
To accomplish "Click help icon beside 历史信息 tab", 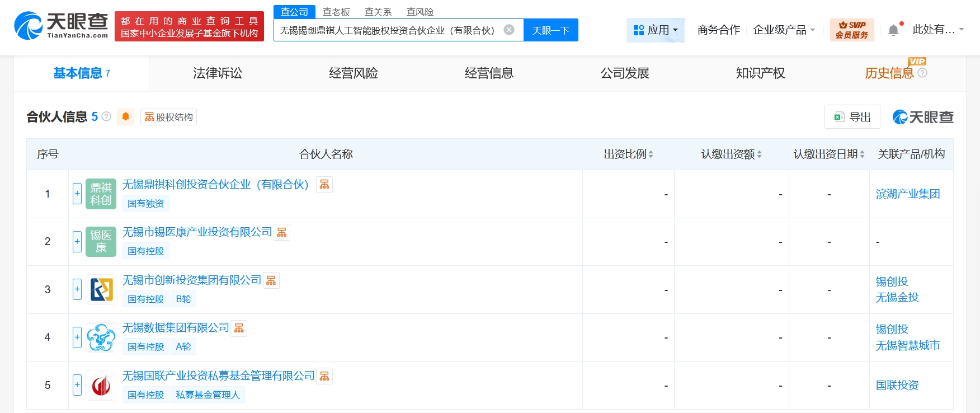I will (922, 73).
